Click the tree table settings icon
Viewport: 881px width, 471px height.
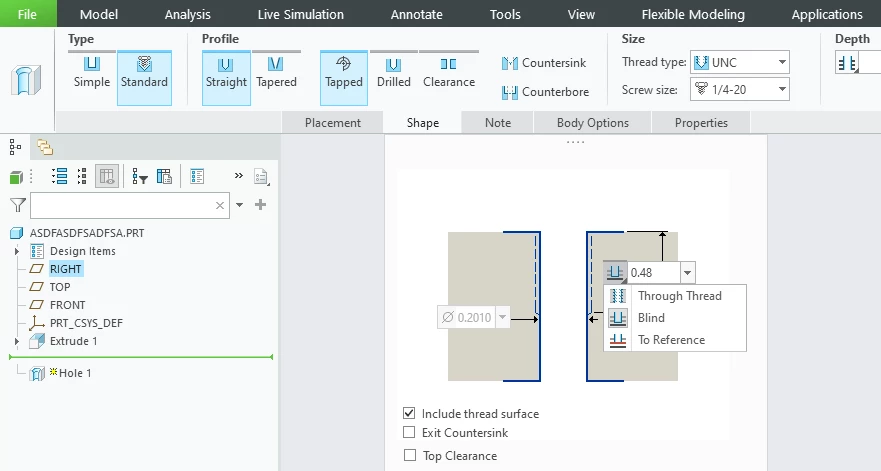point(164,176)
